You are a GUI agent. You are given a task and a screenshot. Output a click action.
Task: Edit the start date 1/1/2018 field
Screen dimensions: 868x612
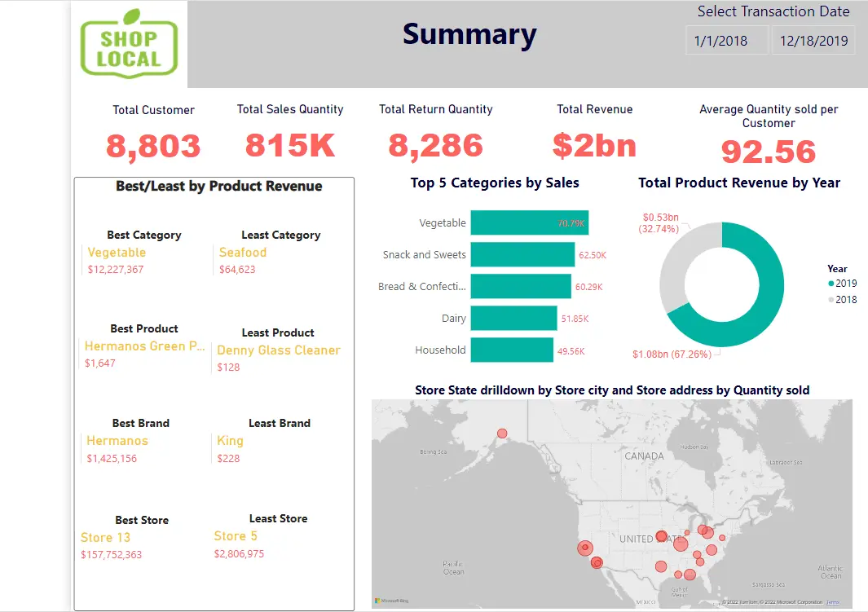[x=726, y=41]
